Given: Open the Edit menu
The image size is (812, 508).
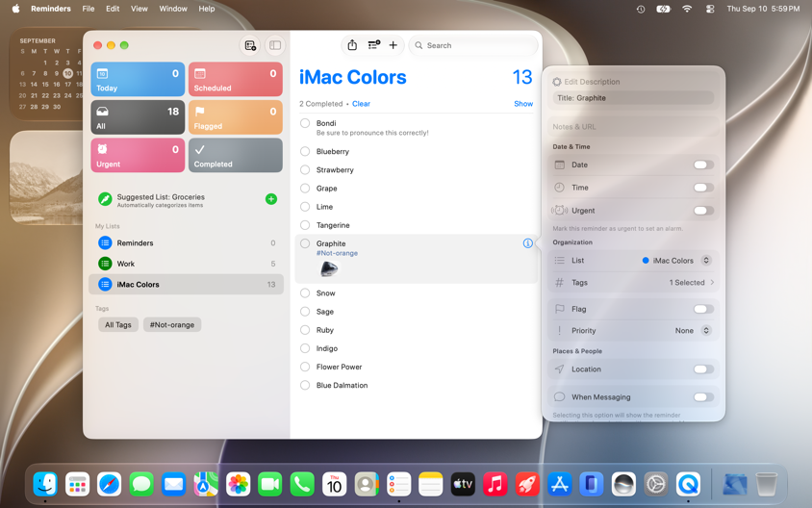Looking at the screenshot, I should (113, 9).
